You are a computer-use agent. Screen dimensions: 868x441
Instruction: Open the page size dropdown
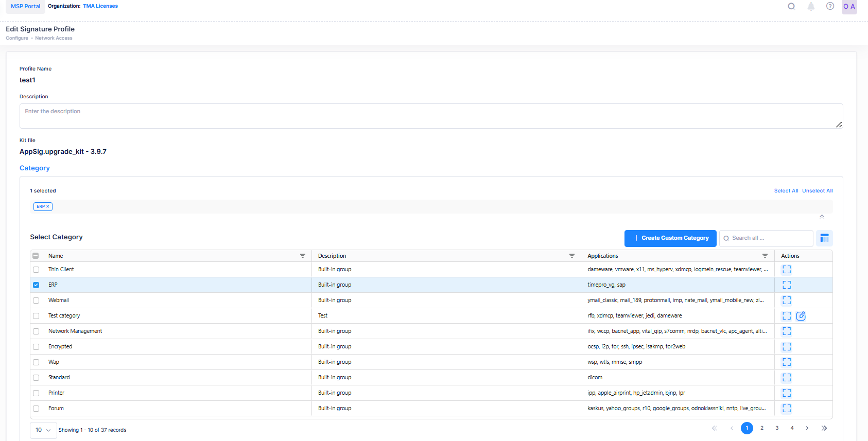[43, 430]
